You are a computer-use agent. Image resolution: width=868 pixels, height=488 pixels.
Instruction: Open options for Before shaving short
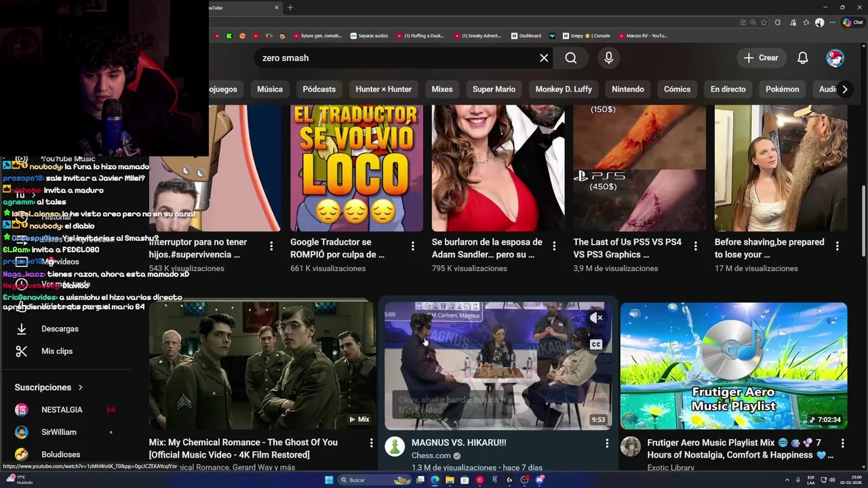pos(837,246)
